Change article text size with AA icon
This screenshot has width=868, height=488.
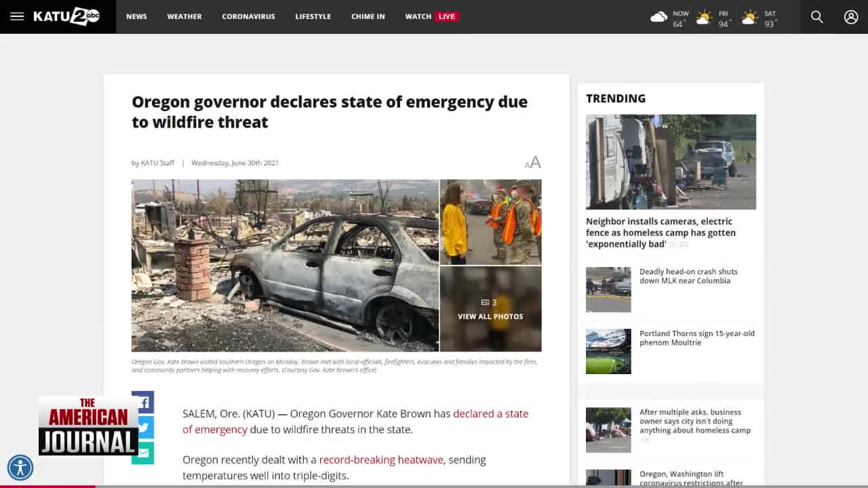(x=533, y=163)
